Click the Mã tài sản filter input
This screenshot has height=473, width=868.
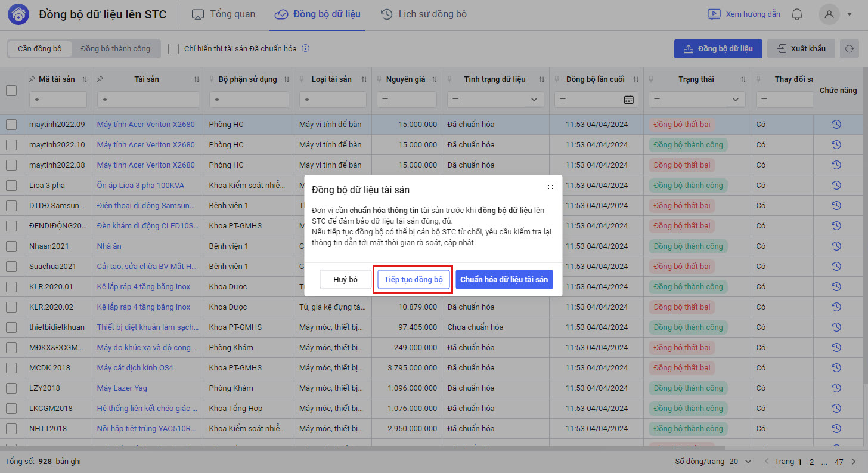(x=58, y=100)
